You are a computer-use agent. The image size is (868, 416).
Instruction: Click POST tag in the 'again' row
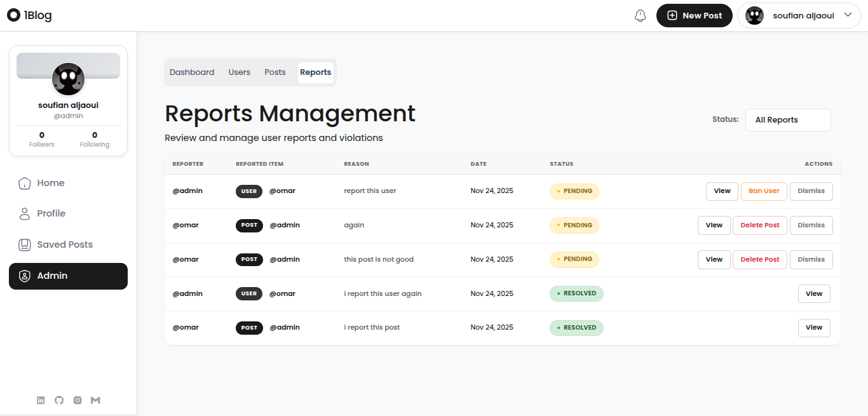249,225
